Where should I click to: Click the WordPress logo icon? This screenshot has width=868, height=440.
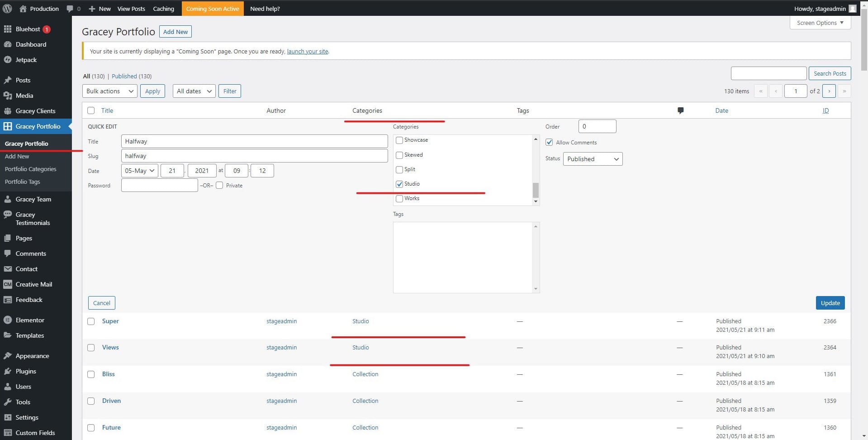click(x=7, y=9)
